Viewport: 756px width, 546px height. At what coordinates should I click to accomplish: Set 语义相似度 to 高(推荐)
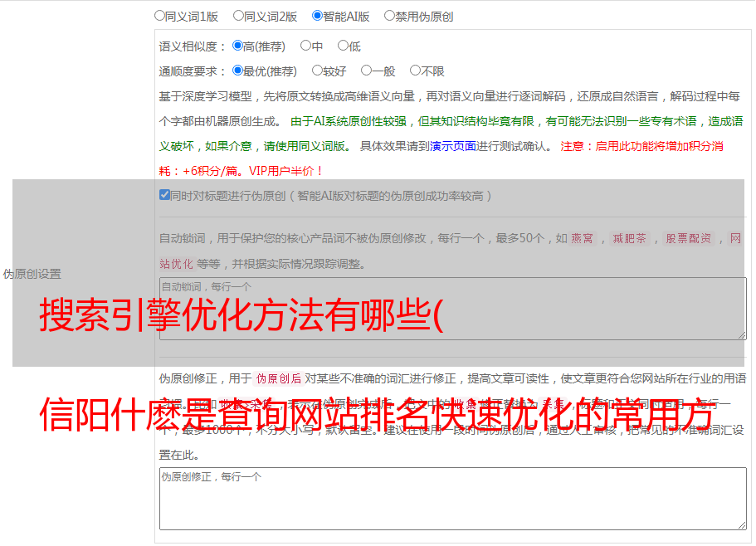tap(237, 46)
